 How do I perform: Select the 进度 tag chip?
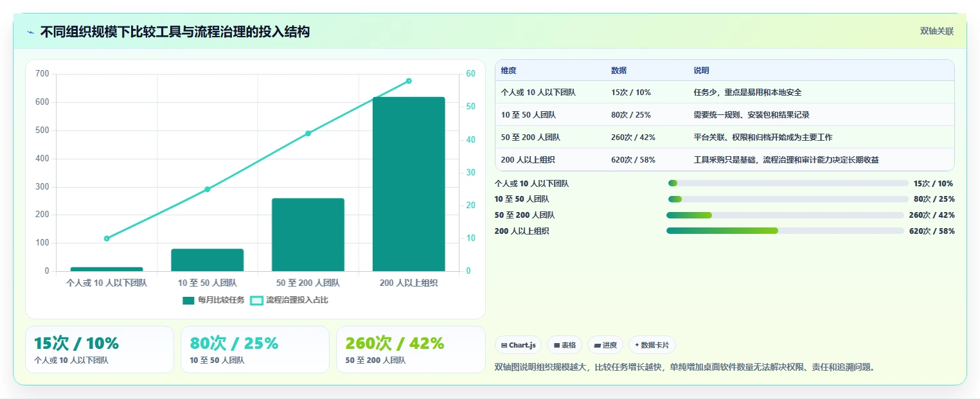click(605, 345)
